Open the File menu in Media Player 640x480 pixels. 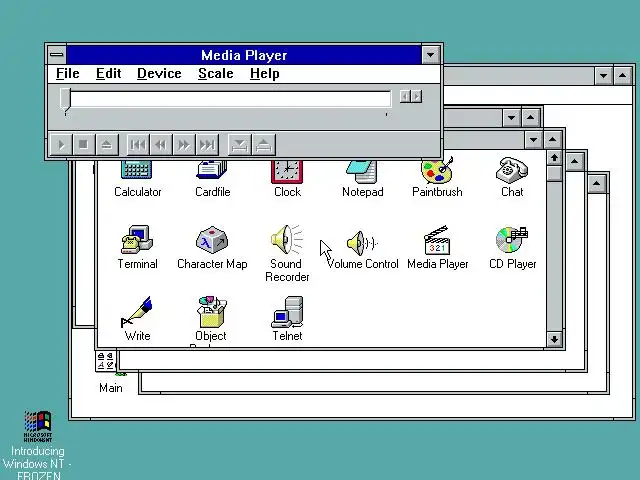(68, 73)
